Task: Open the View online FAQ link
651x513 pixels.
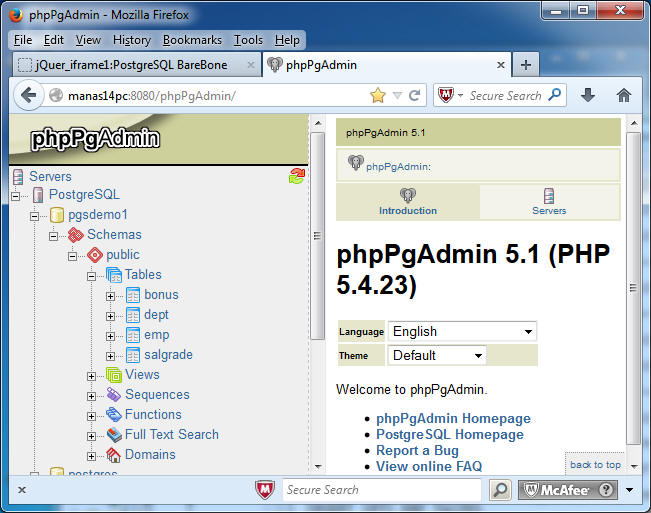Action: tap(429, 466)
